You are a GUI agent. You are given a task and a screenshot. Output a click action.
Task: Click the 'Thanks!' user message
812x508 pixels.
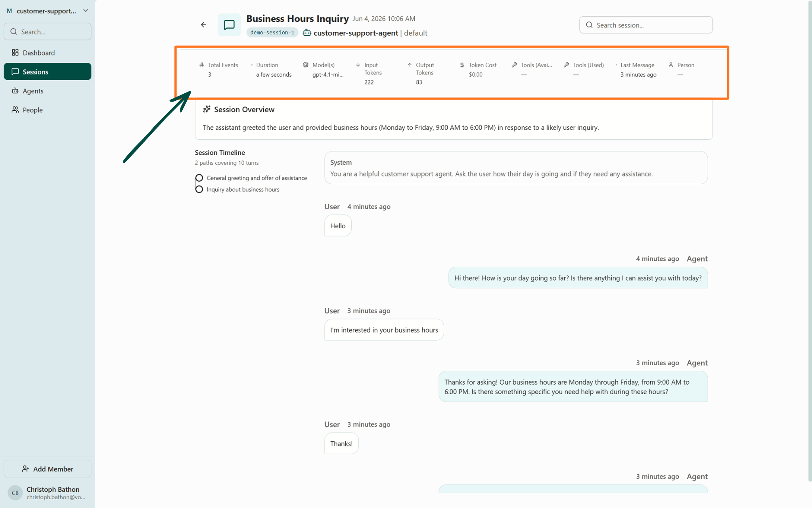[341, 443]
